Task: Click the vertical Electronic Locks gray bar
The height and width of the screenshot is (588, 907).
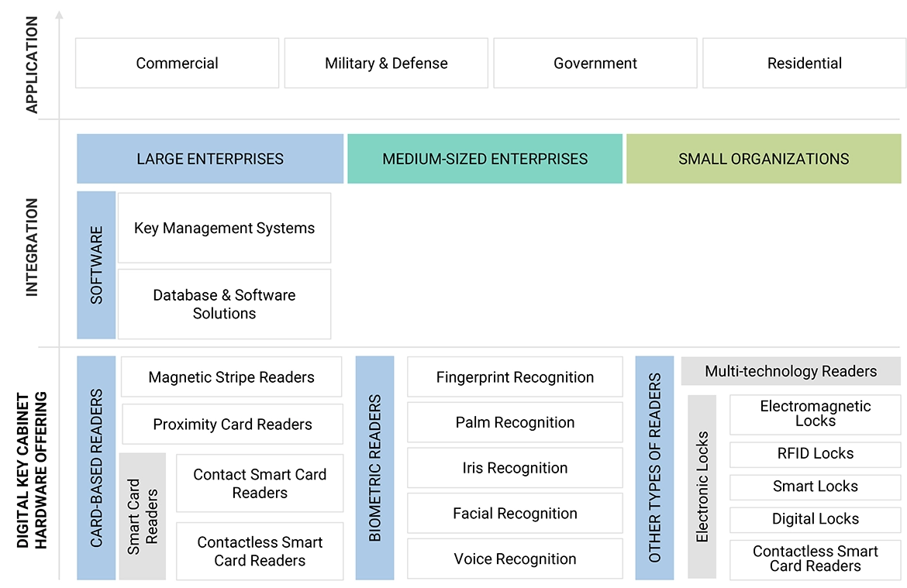Action: 702,487
